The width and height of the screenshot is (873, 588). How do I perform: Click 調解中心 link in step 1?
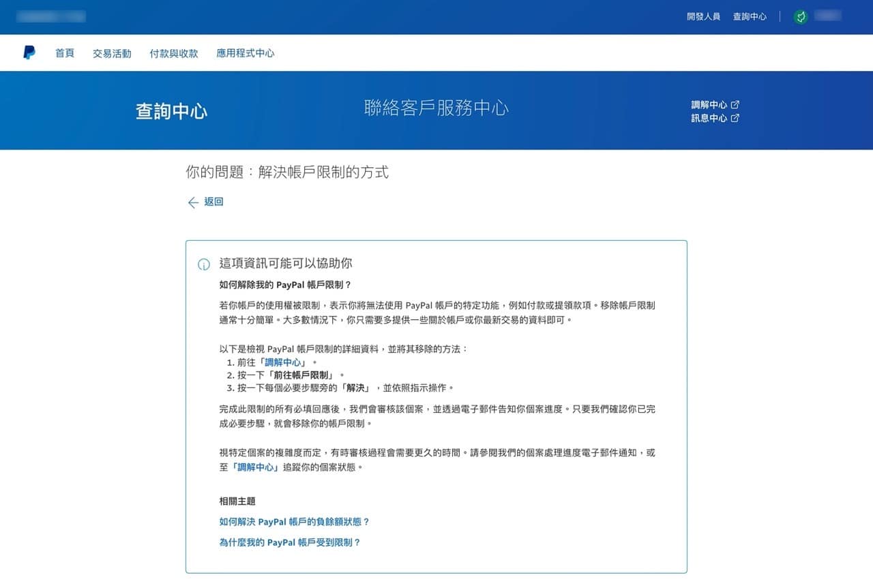click(283, 362)
